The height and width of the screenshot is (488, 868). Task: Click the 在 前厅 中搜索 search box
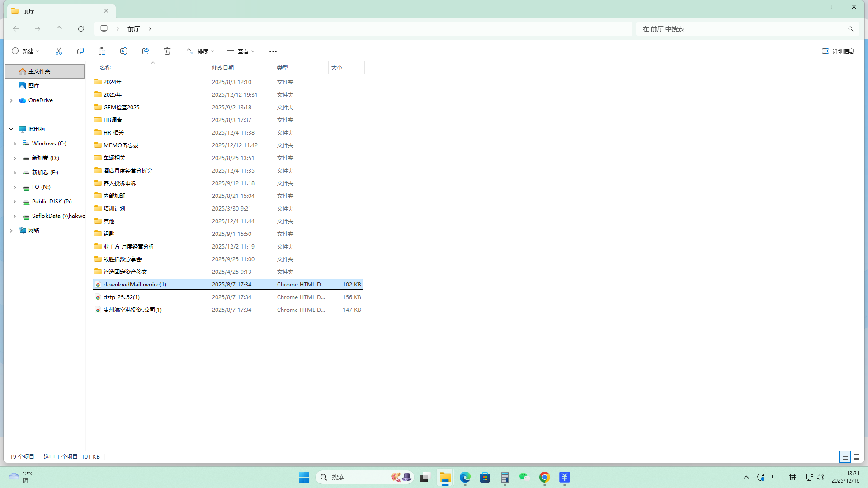coord(741,29)
